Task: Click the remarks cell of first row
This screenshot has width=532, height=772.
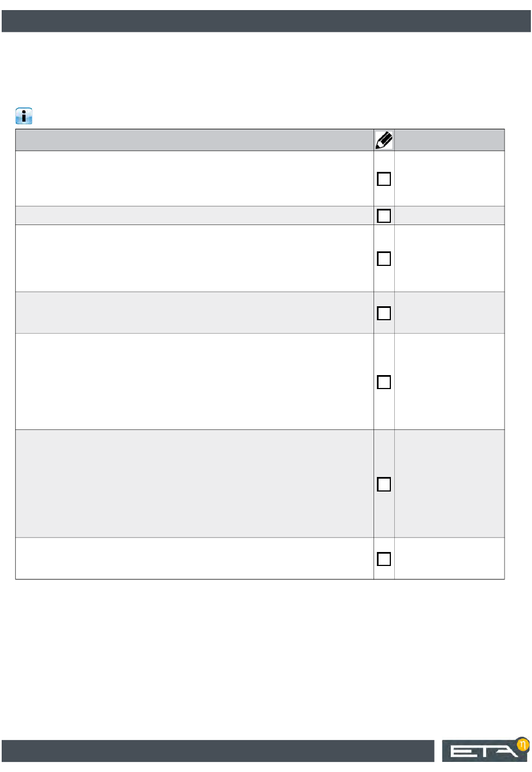Action: click(x=450, y=179)
